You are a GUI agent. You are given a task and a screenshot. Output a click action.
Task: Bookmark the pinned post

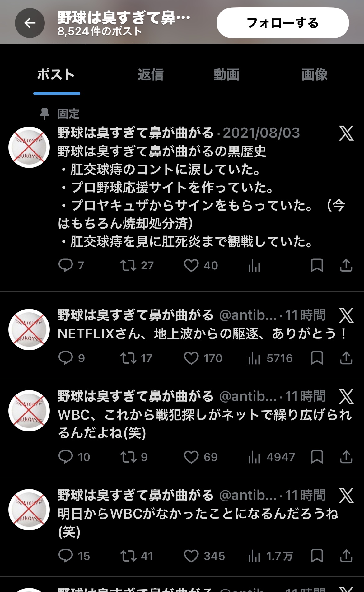pos(317,265)
